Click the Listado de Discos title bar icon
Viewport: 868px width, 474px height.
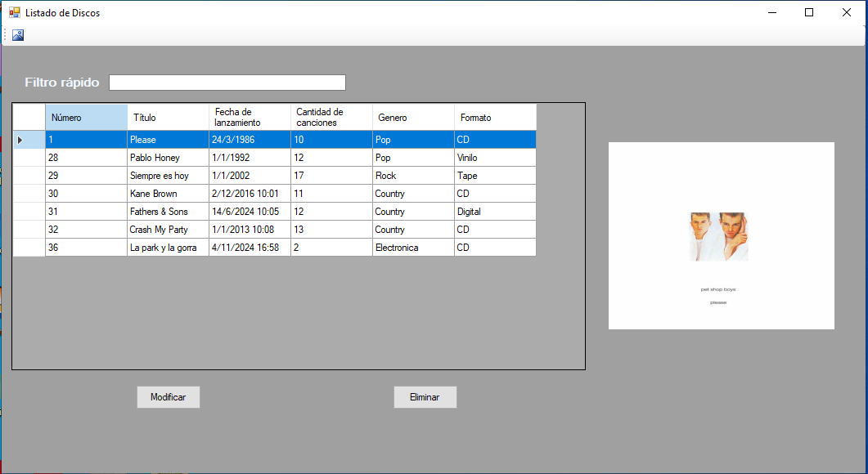tap(14, 12)
